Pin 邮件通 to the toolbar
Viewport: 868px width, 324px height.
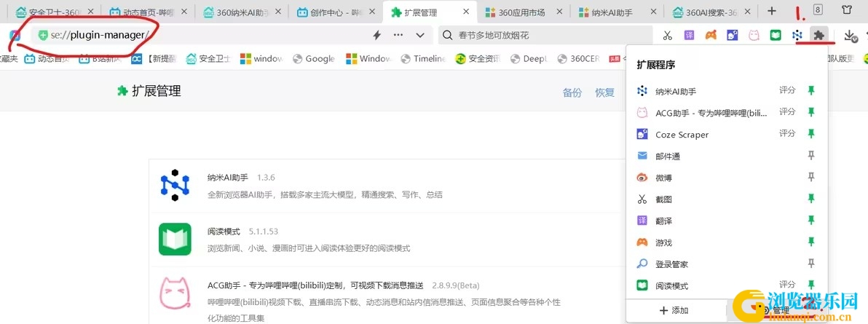811,156
